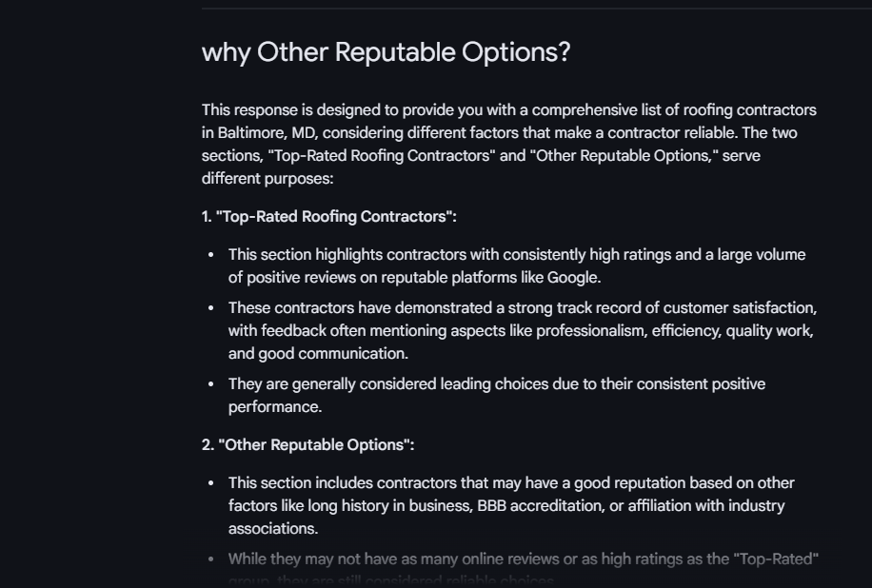Viewport: 872px width, 588px height.
Task: Click the bullet about leading choices
Action: pyautogui.click(x=497, y=395)
